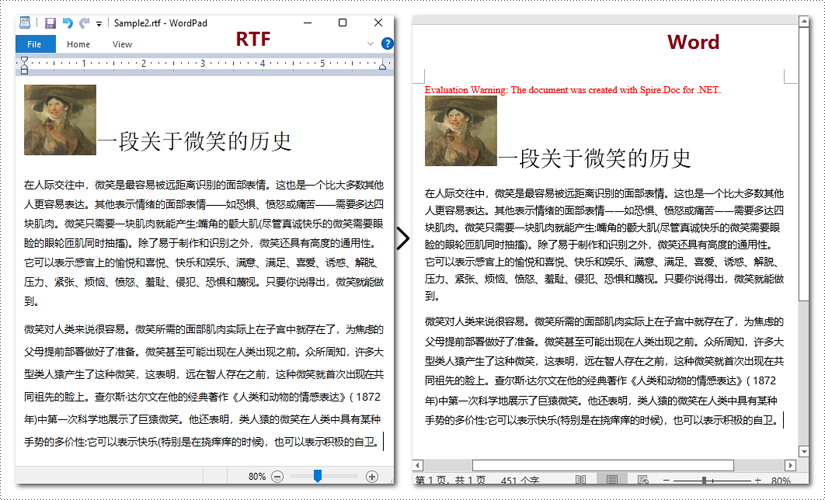Click Word vertical scrollbar up arrow
This screenshot has width=825, height=500.
(x=803, y=22)
